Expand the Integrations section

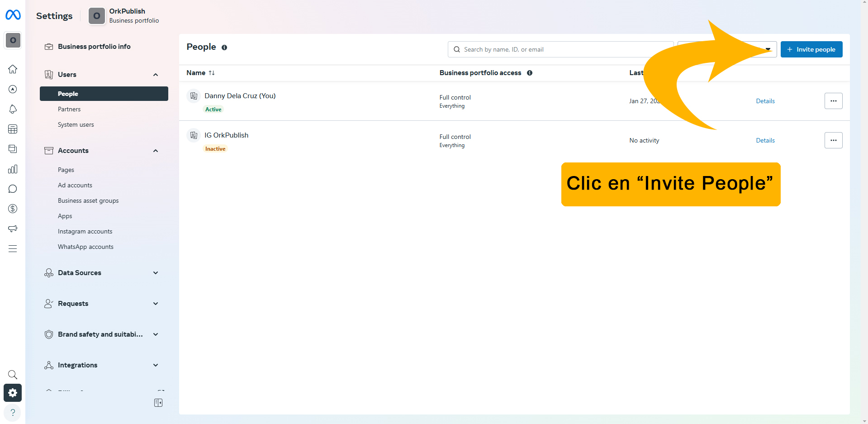156,365
